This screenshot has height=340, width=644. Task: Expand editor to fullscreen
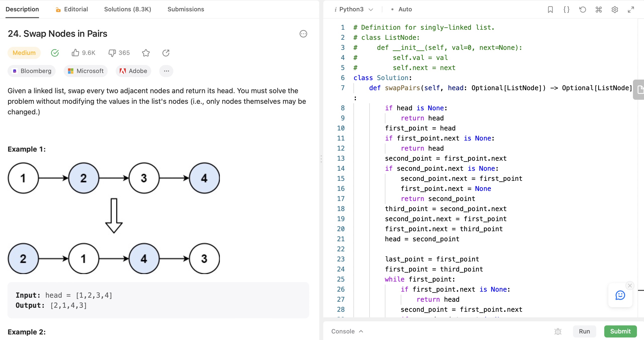tap(631, 10)
